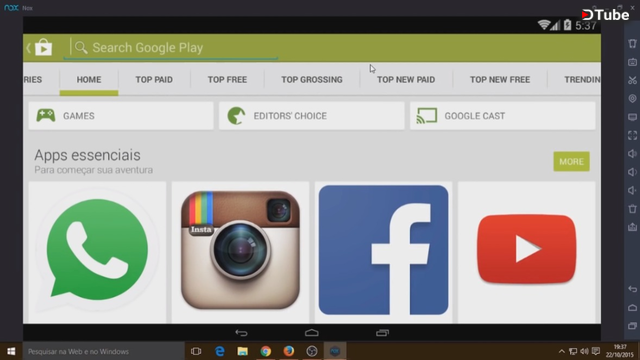Tap the Android back navigation button
The width and height of the screenshot is (640, 360).
pyautogui.click(x=241, y=333)
